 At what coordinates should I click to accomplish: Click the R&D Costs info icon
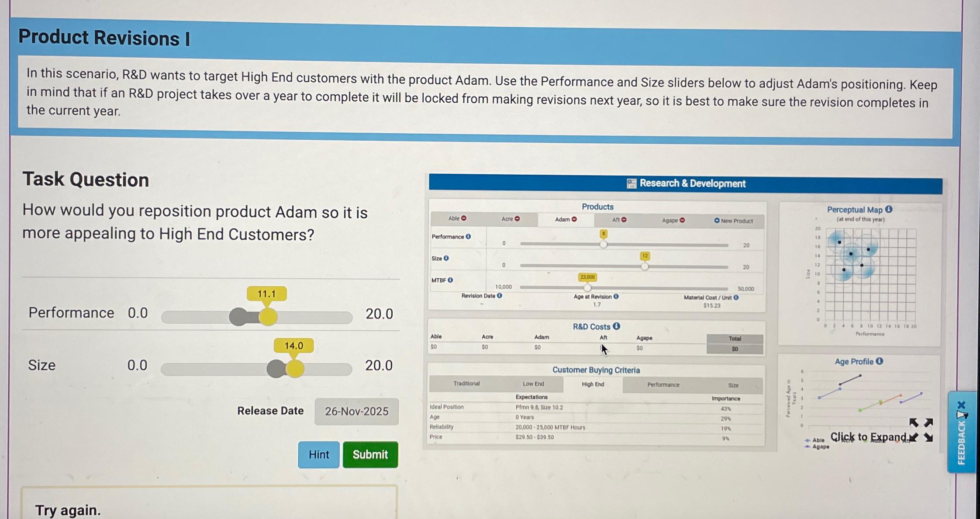coord(616,326)
